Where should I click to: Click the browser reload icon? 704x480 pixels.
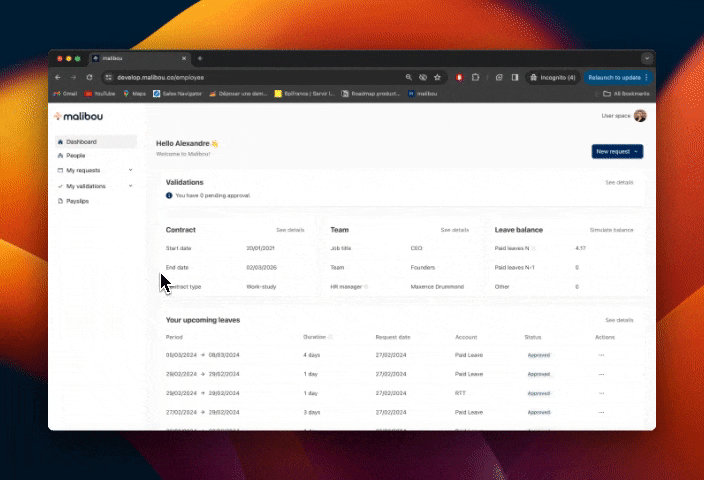(x=88, y=77)
